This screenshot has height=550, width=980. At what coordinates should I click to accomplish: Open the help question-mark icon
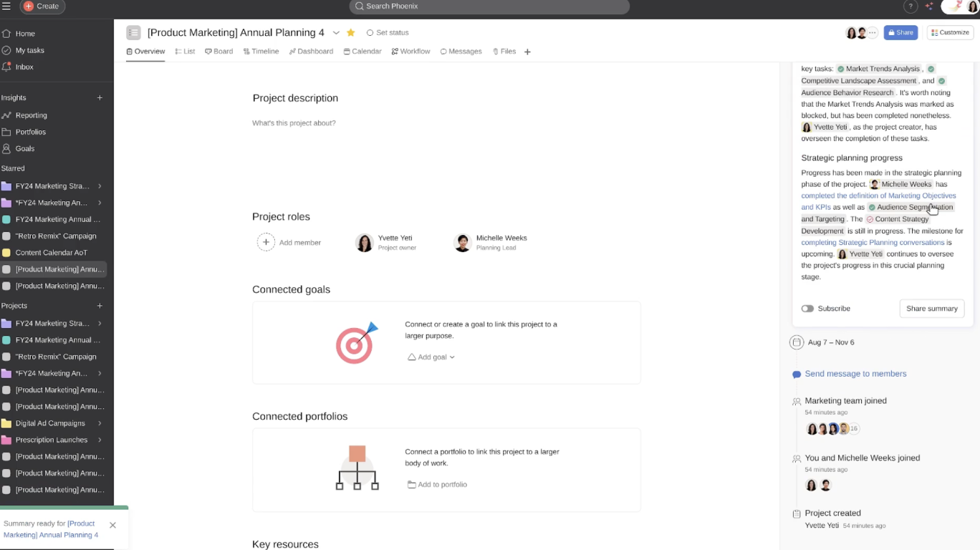click(x=910, y=6)
